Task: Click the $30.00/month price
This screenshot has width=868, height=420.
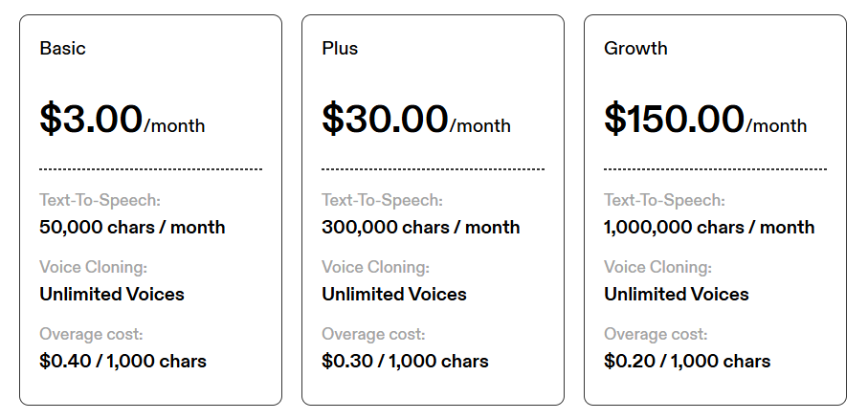Action: coord(415,119)
